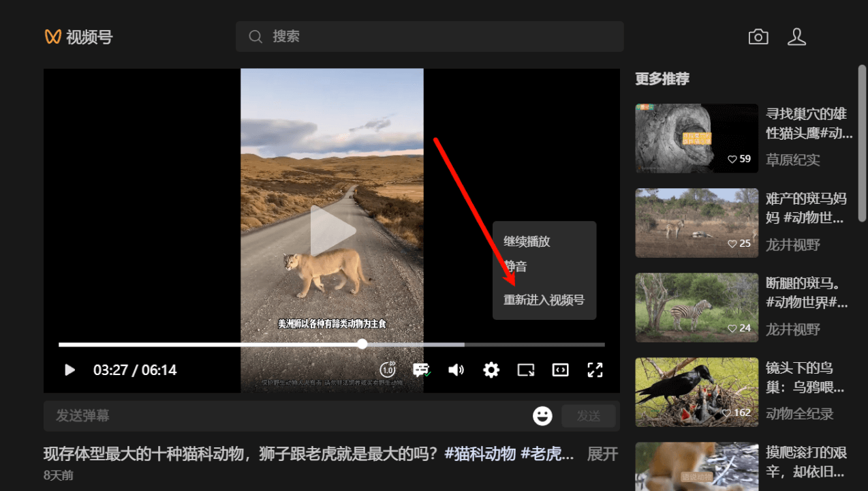Click the video progress bar handle
The width and height of the screenshot is (868, 491).
[362, 344]
